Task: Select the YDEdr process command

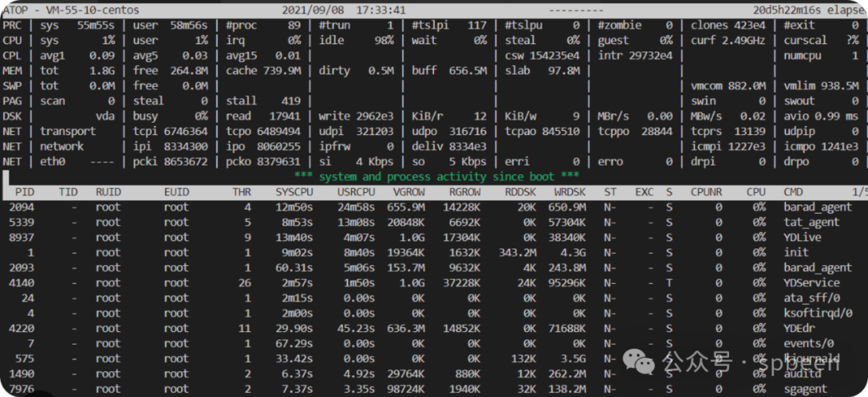Action: point(800,328)
